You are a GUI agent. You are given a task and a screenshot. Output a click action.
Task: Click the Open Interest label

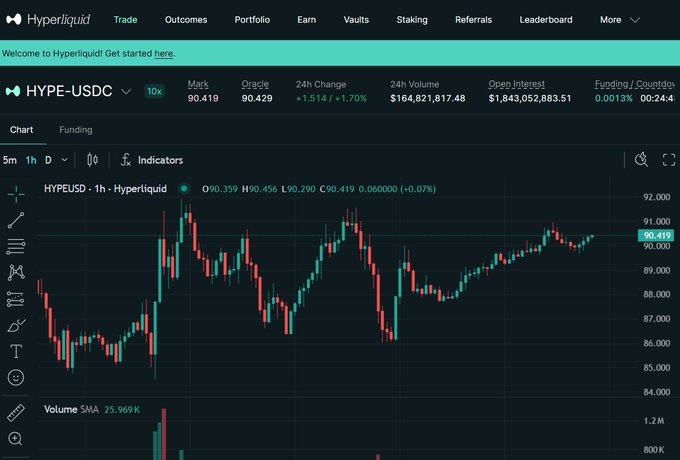coord(517,84)
